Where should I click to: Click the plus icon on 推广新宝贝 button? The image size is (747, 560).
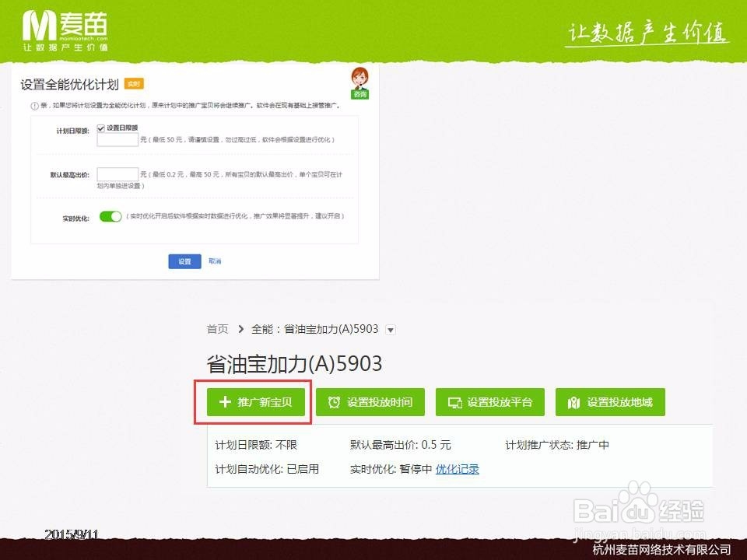[x=224, y=403]
